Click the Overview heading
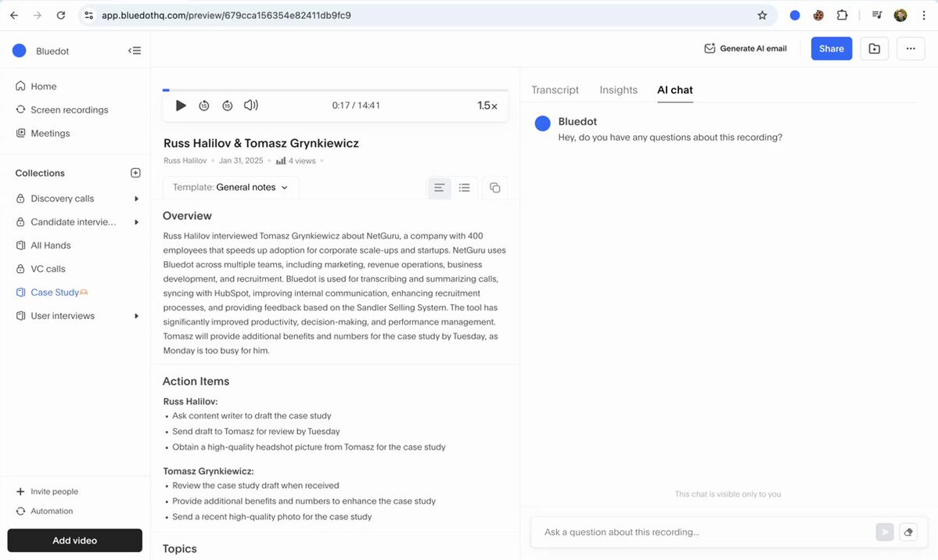This screenshot has height=560, width=938. pos(187,216)
